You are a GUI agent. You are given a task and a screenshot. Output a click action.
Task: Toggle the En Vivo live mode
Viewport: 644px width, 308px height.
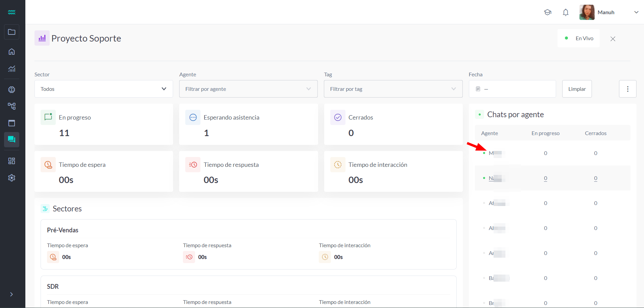578,38
